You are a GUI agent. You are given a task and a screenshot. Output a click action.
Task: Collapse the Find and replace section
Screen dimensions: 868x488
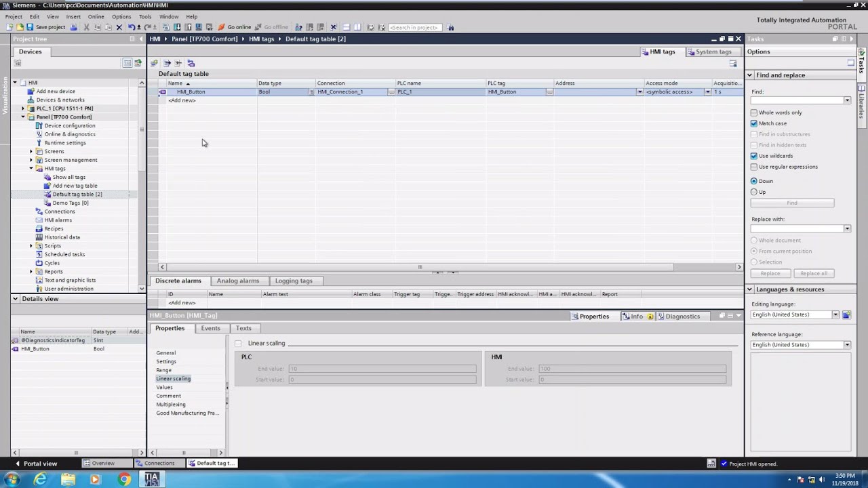pos(750,75)
